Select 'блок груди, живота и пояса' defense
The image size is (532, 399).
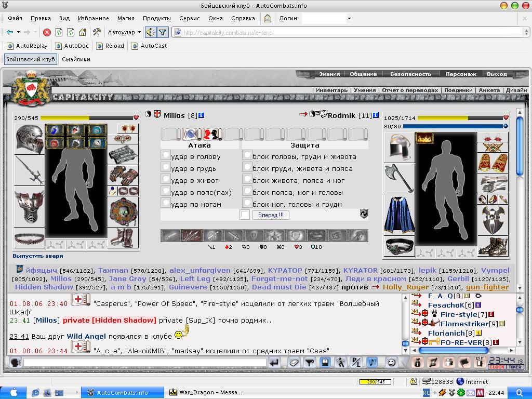tap(247, 167)
